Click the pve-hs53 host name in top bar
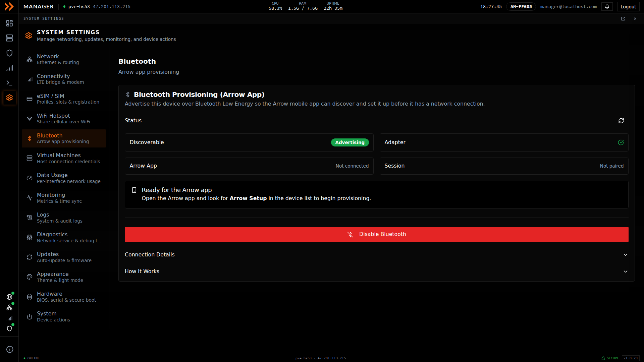 [79, 7]
